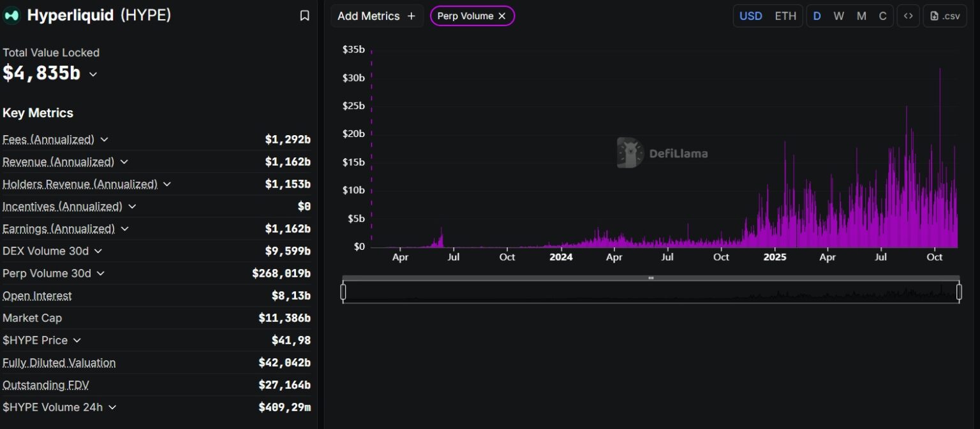The image size is (980, 429).
Task: Open Add Metrics menu
Action: [376, 16]
